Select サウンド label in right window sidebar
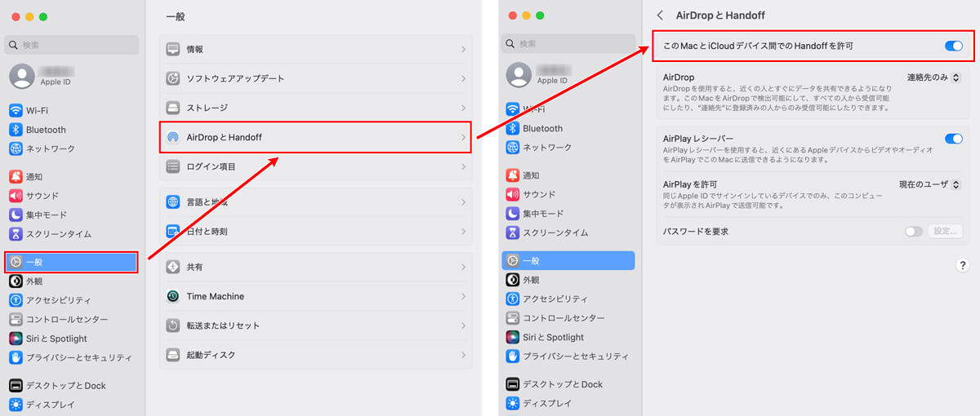 (x=539, y=194)
